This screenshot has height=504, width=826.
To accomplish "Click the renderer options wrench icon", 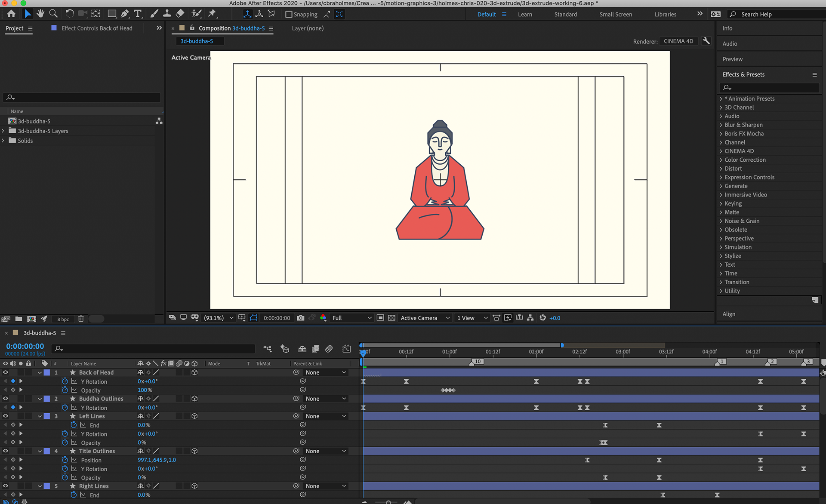I will 706,41.
